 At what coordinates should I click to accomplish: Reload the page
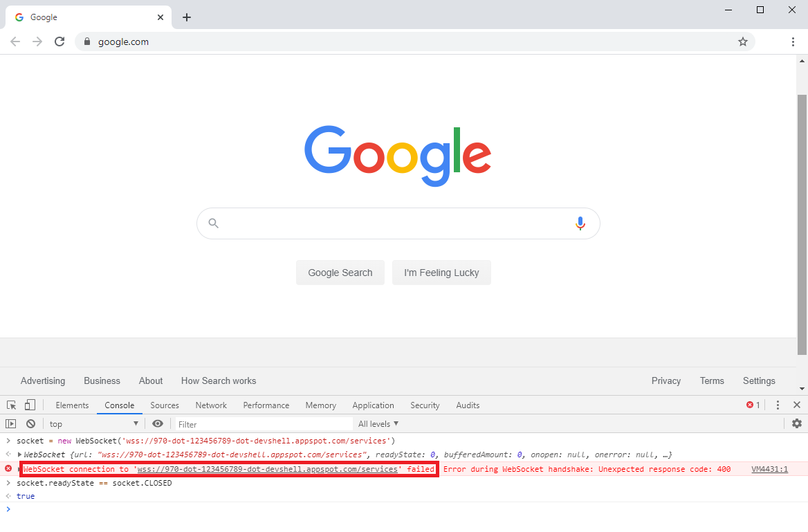click(x=59, y=41)
